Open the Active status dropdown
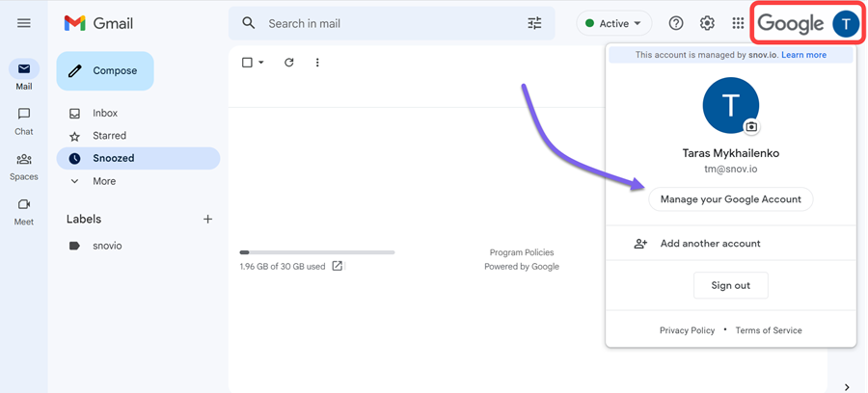 click(614, 23)
